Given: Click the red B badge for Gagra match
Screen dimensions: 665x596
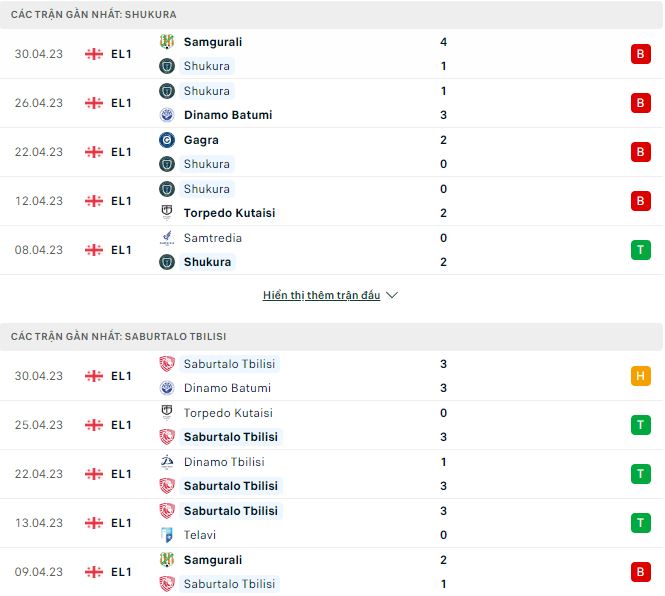Looking at the screenshot, I should (640, 152).
